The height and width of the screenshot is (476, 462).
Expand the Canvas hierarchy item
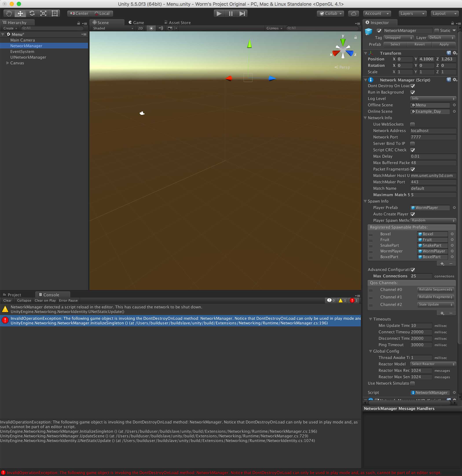tap(7, 63)
